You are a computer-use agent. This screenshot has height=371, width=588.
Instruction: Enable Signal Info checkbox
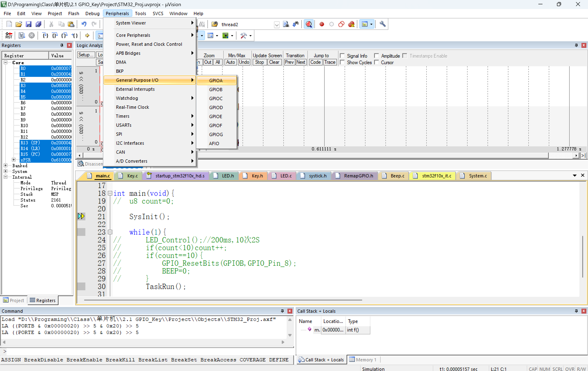point(342,56)
